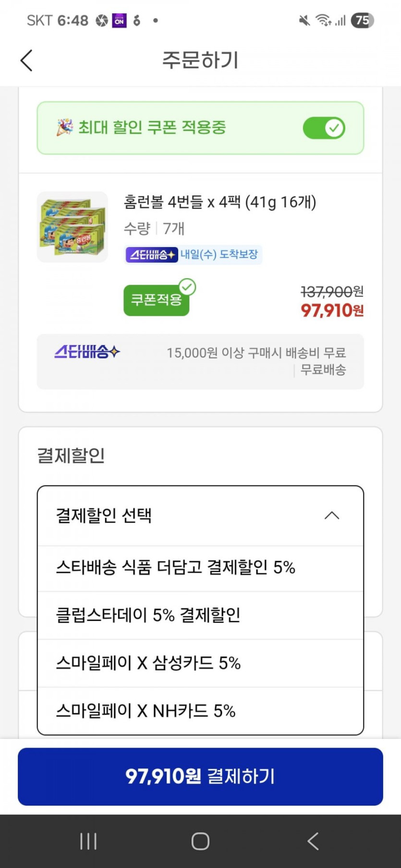Tap the 쿠폰적용 green button

pos(156,301)
